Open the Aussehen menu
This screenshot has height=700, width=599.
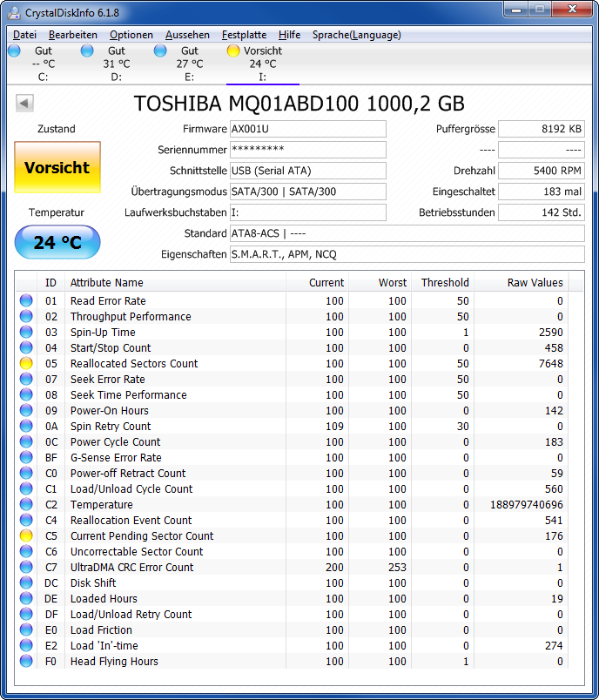187,35
